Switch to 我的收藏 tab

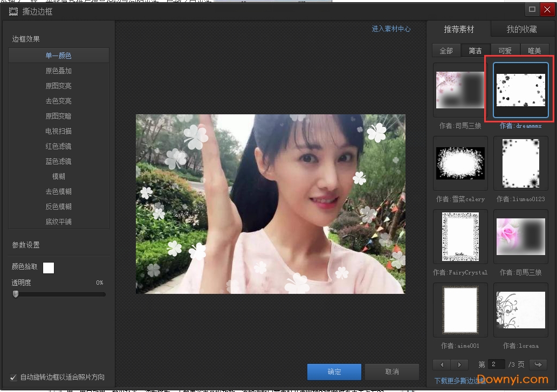pyautogui.click(x=521, y=29)
